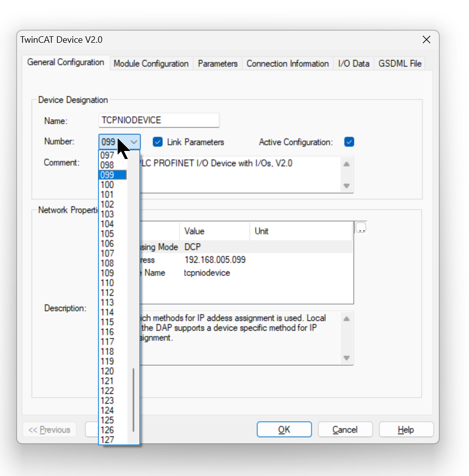Open the Parameters tab

pyautogui.click(x=218, y=63)
